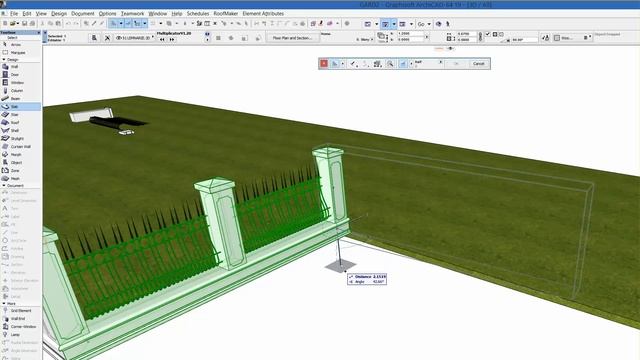The height and width of the screenshot is (360, 640).
Task: Click the Distance value in tracker
Action: [x=379, y=276]
